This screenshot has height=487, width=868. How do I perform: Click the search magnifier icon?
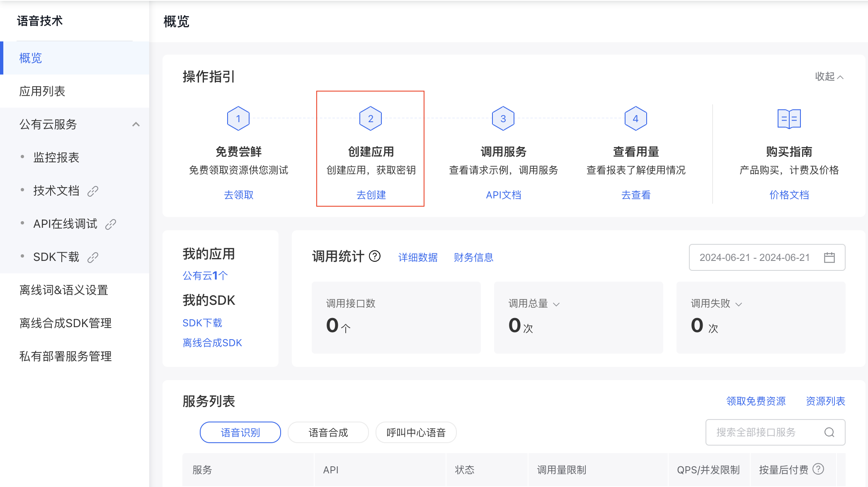(829, 432)
